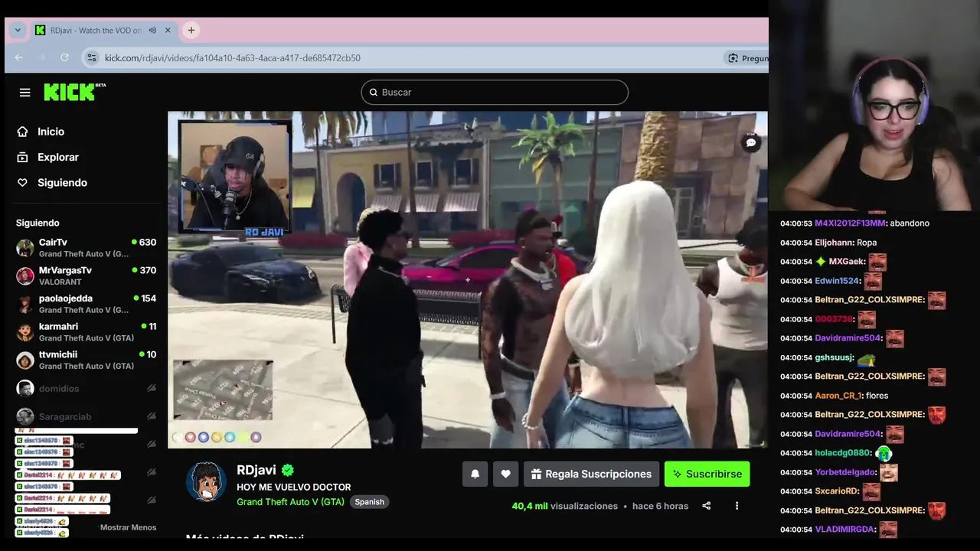Open a new browser tab with plus

click(191, 30)
